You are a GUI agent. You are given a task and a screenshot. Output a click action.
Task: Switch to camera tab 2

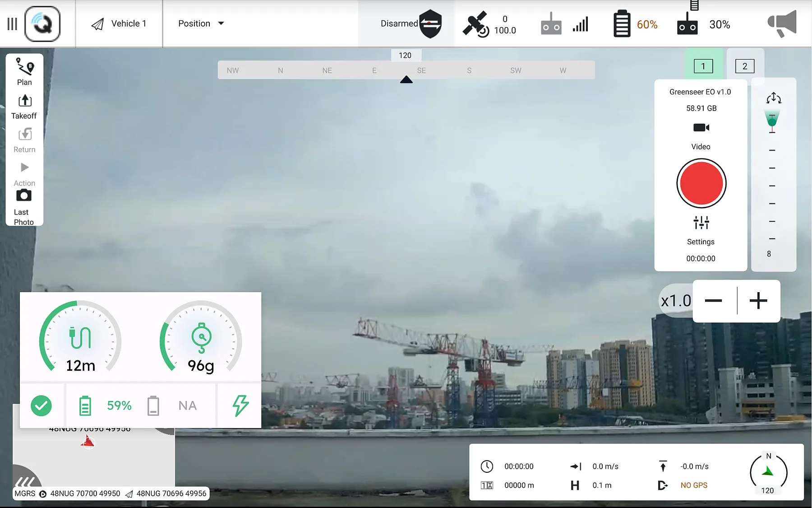pos(745,66)
